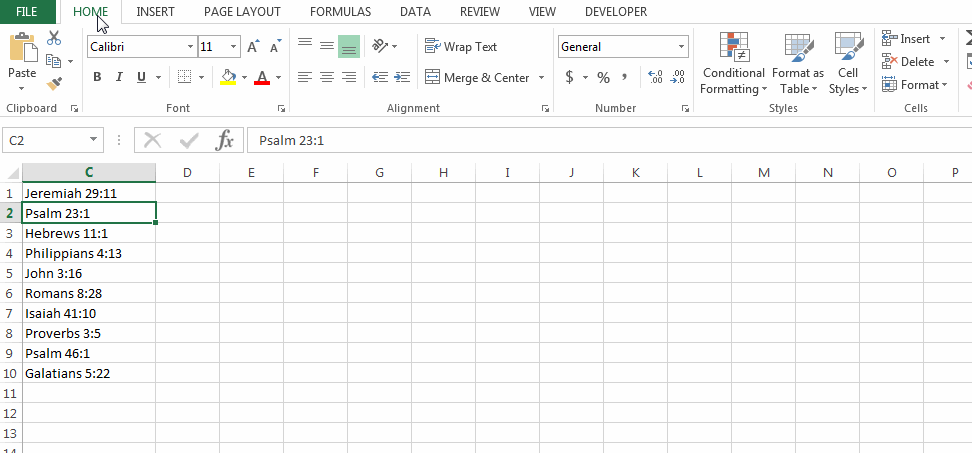The width and height of the screenshot is (972, 453).
Task: Open the Name Box dropdown arrow
Action: coord(94,141)
